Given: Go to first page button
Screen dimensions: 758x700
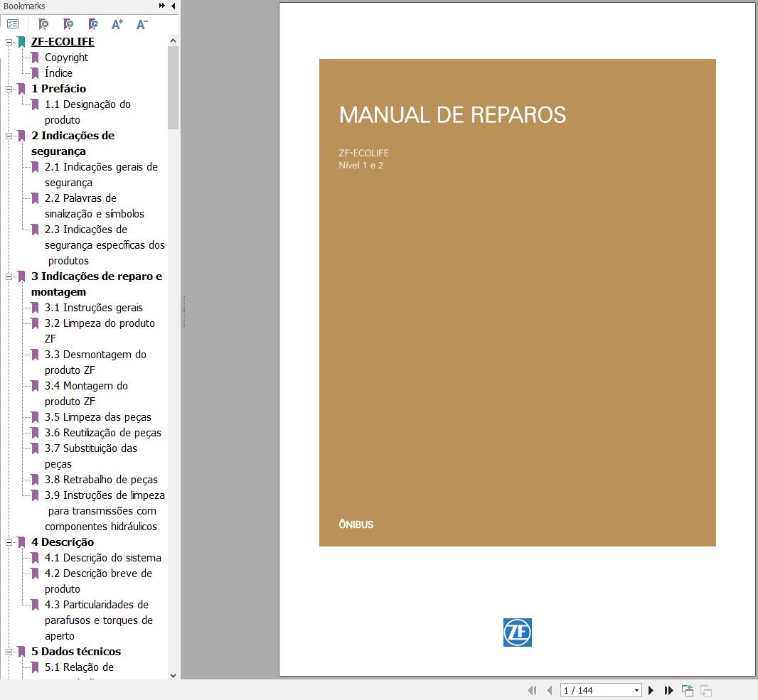Looking at the screenshot, I should (x=533, y=690).
